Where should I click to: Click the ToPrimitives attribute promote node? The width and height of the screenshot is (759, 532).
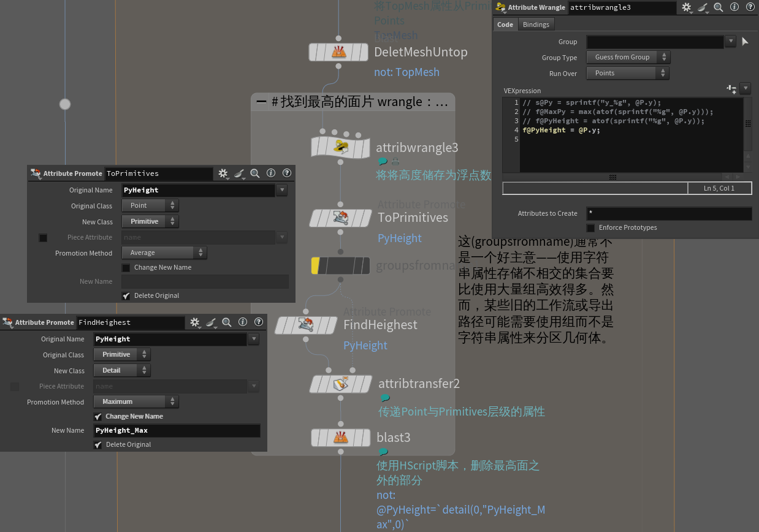tap(340, 218)
